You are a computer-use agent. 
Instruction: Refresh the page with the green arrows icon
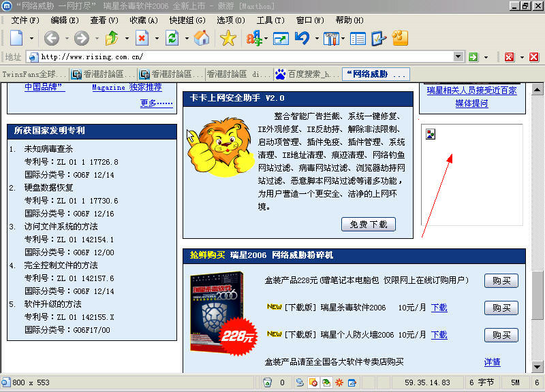[x=172, y=38]
